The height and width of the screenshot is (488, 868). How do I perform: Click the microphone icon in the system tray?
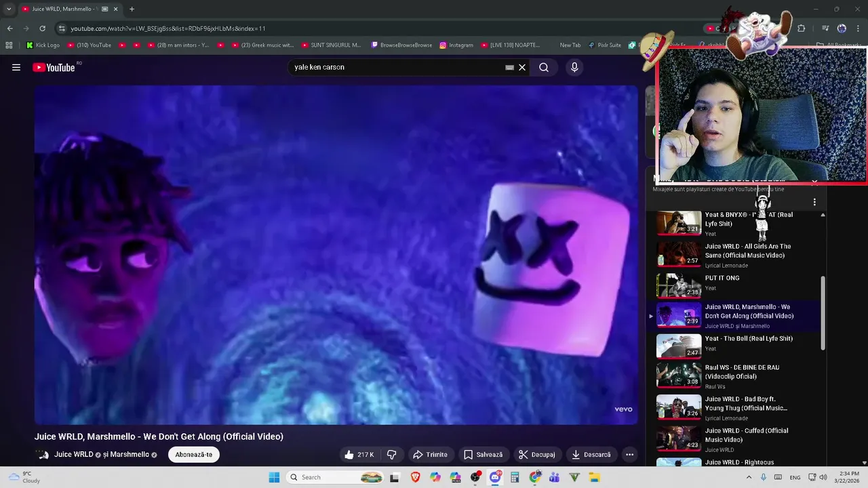point(764,477)
